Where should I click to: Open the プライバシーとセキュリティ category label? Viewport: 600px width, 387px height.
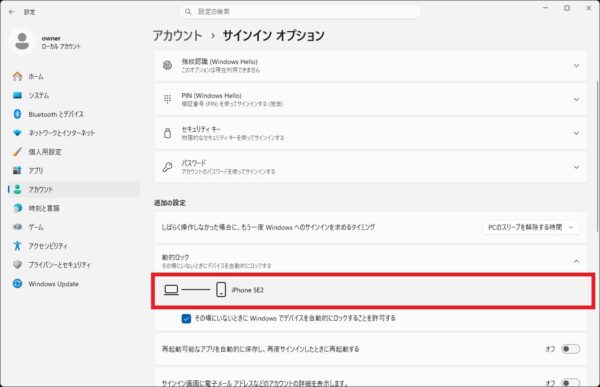pos(60,265)
